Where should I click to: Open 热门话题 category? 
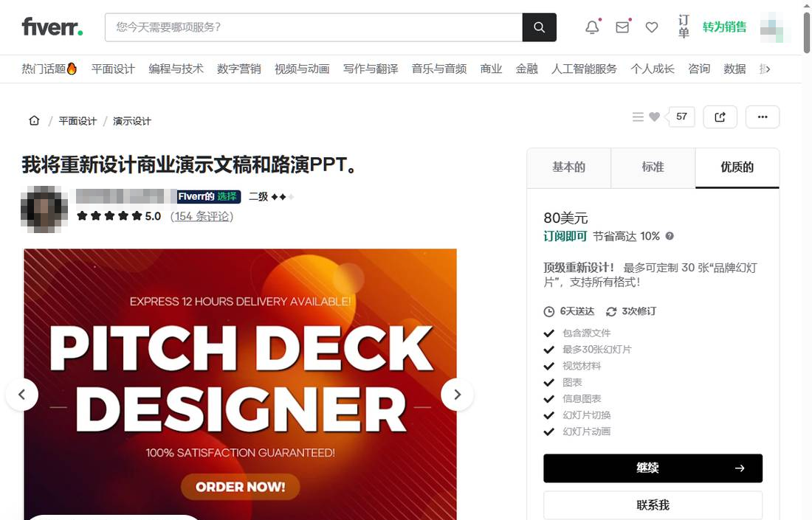tap(49, 69)
